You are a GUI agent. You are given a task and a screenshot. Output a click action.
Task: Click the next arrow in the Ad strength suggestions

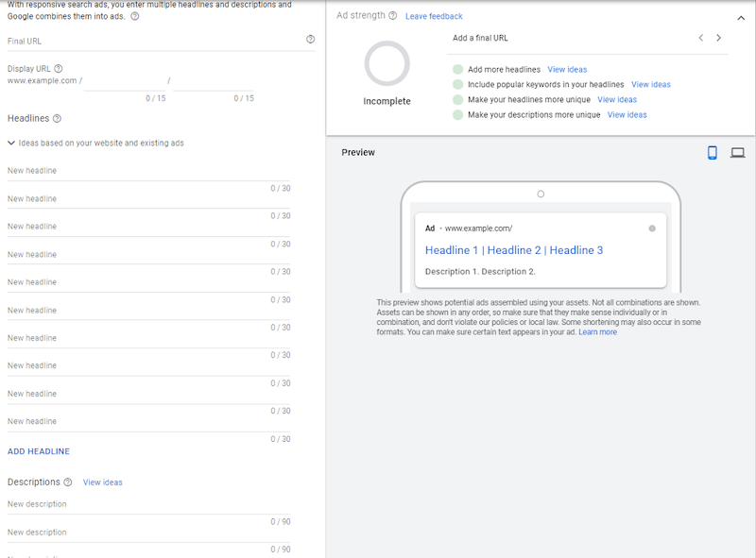[718, 38]
